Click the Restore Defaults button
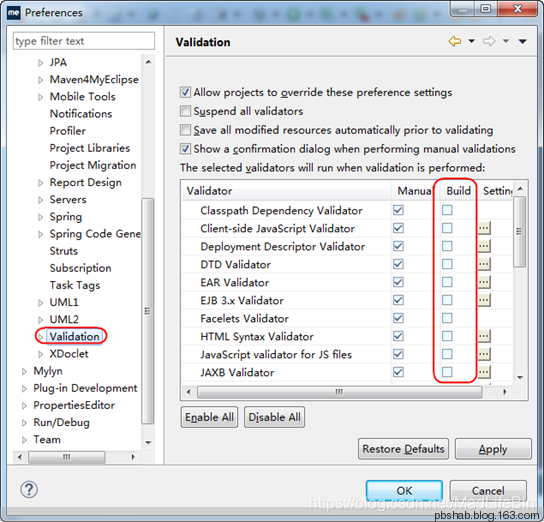Screen dimensions: 544x522 (403, 449)
